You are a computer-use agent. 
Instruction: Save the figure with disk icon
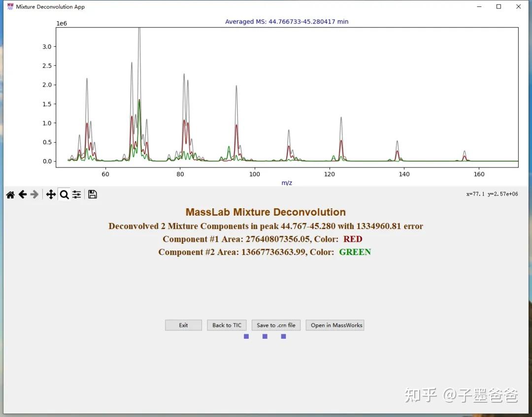point(92,194)
